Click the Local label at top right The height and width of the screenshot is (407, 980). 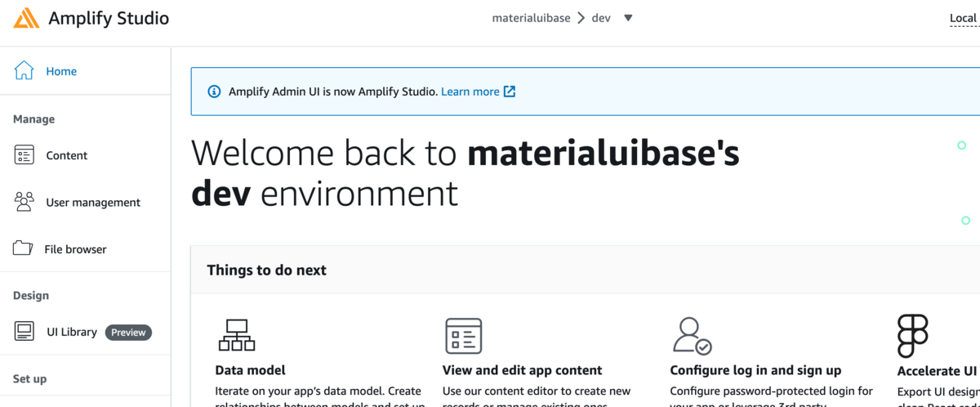point(963,18)
